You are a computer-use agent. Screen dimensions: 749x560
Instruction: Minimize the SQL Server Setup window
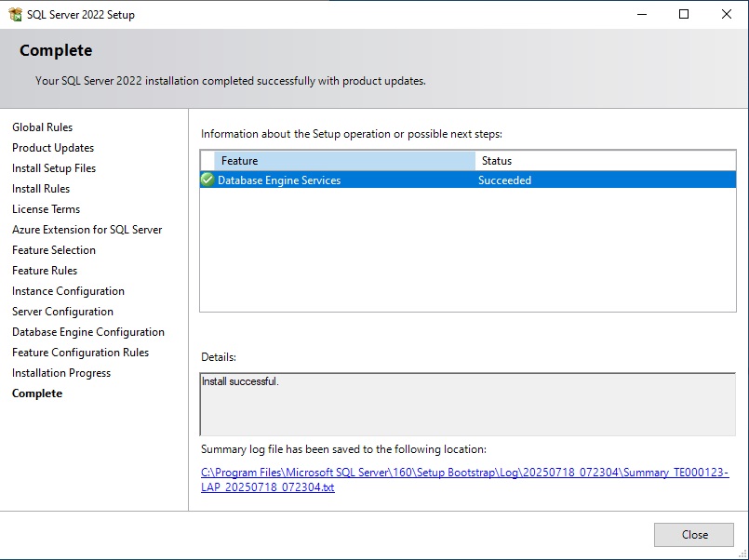tap(641, 14)
